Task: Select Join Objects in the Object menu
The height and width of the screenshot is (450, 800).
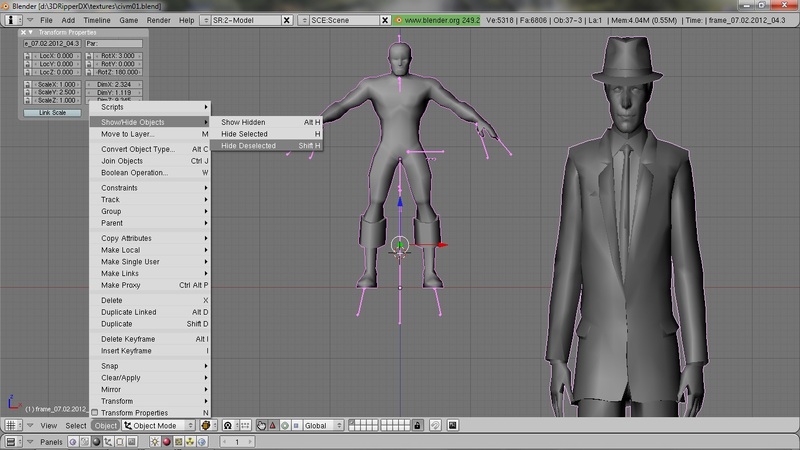Action: 151,161
